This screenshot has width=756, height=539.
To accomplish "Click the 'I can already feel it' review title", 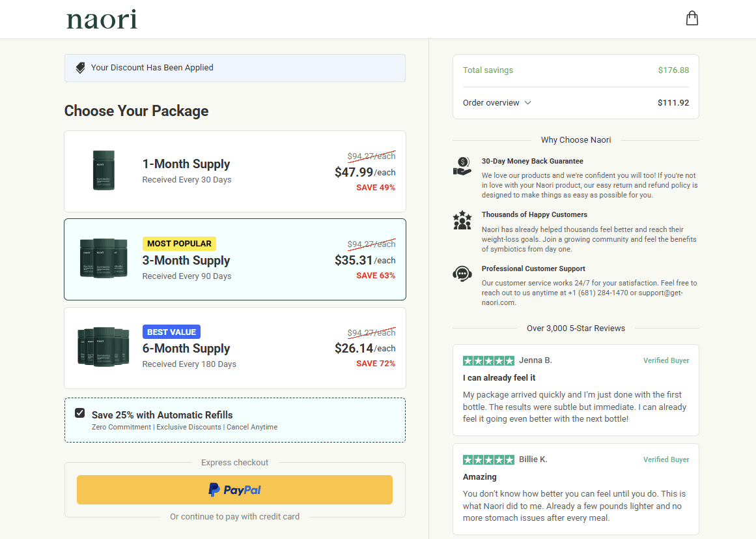I will (499, 378).
